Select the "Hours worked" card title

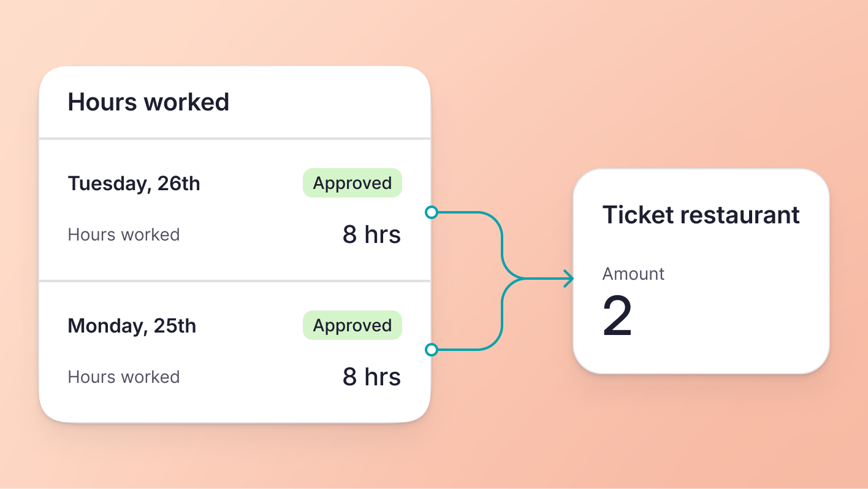pyautogui.click(x=148, y=102)
